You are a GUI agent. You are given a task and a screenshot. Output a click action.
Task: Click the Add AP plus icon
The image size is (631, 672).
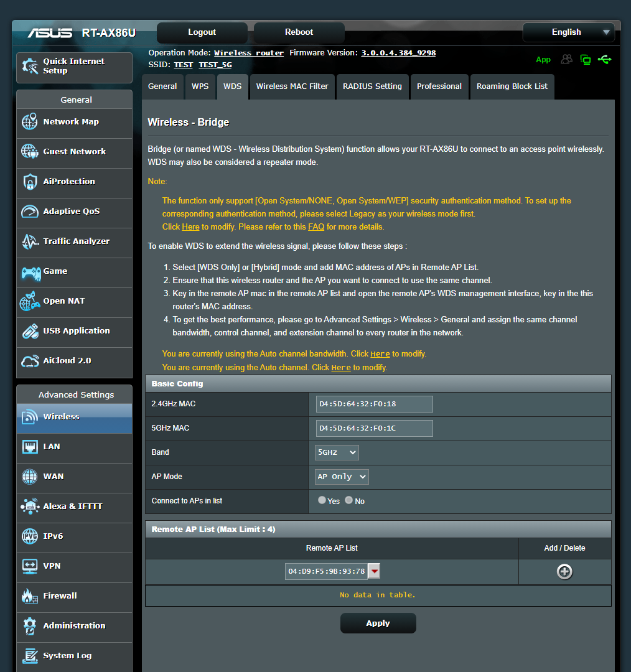pos(564,571)
